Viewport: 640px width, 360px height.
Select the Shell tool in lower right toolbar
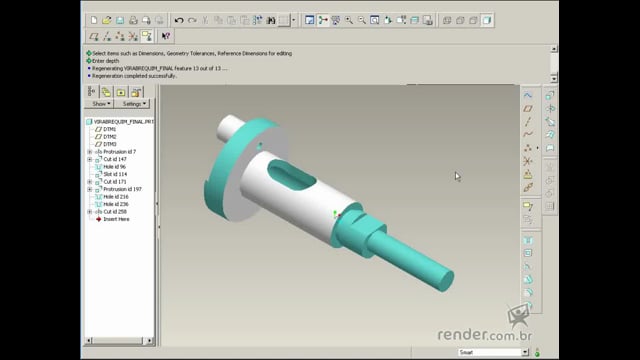pos(528,253)
